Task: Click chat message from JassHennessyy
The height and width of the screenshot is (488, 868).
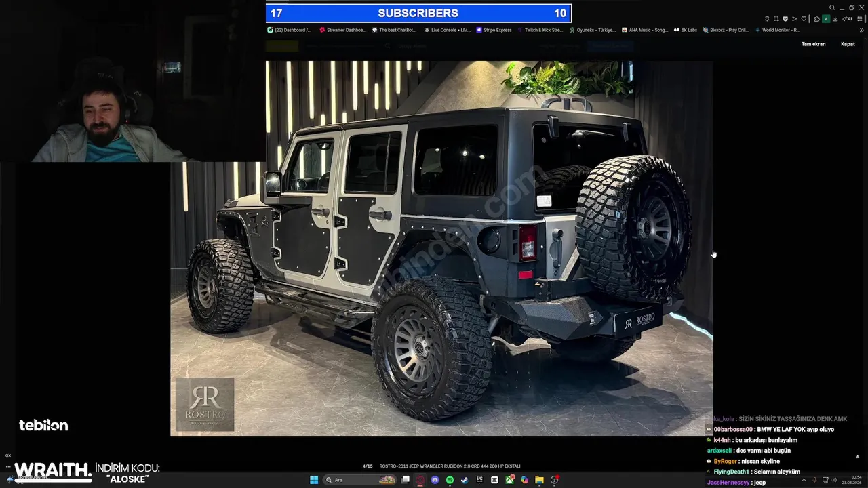Action: tap(736, 483)
